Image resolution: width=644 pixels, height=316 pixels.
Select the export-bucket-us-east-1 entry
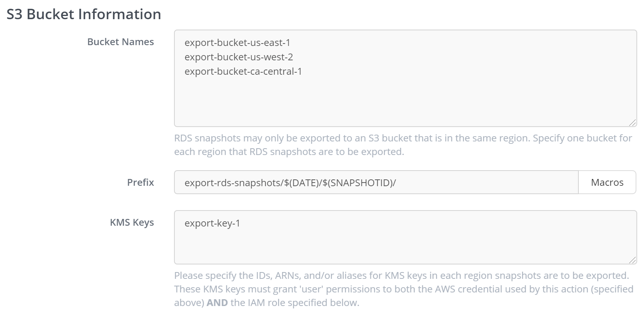coord(238,43)
